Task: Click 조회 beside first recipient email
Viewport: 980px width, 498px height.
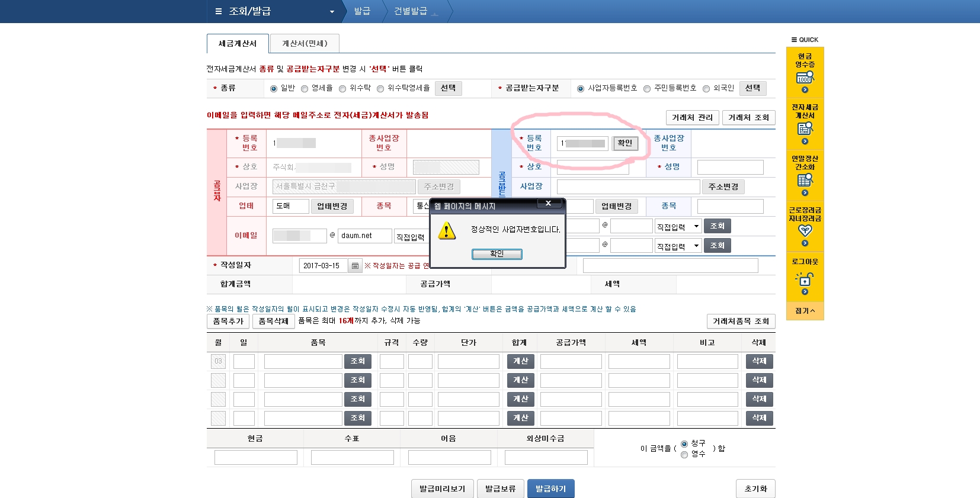Action: (717, 226)
